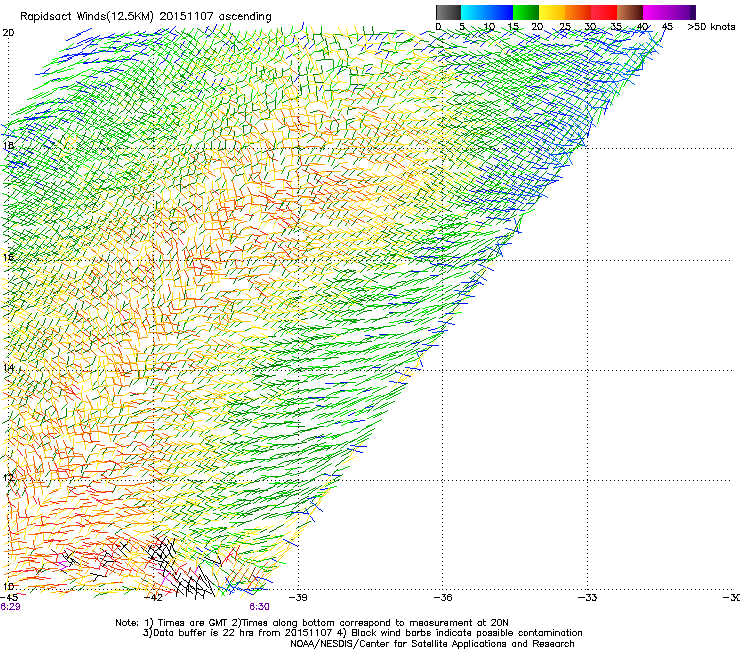740x650 pixels.
Task: Click the '0' label under the color scale
Action: tap(438, 26)
